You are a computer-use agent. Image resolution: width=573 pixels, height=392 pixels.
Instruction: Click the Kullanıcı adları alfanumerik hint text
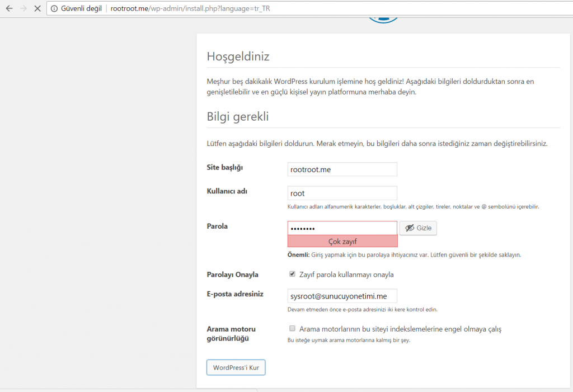(x=414, y=207)
